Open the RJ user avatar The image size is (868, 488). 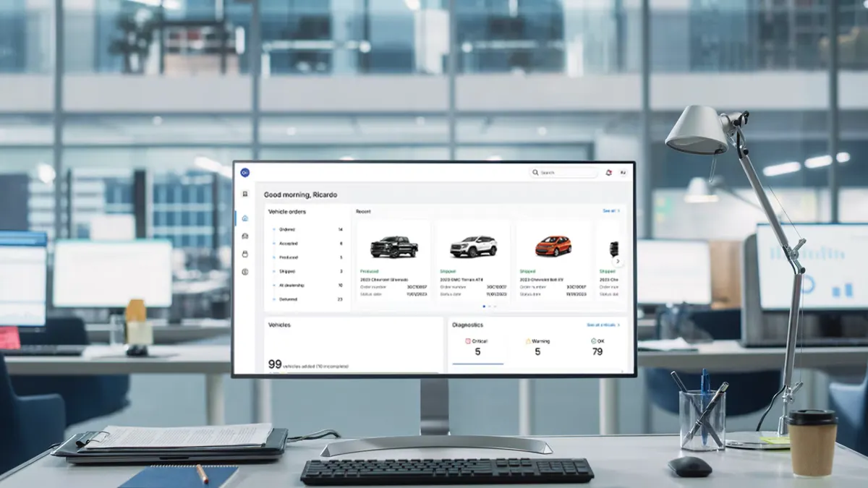pyautogui.click(x=623, y=173)
